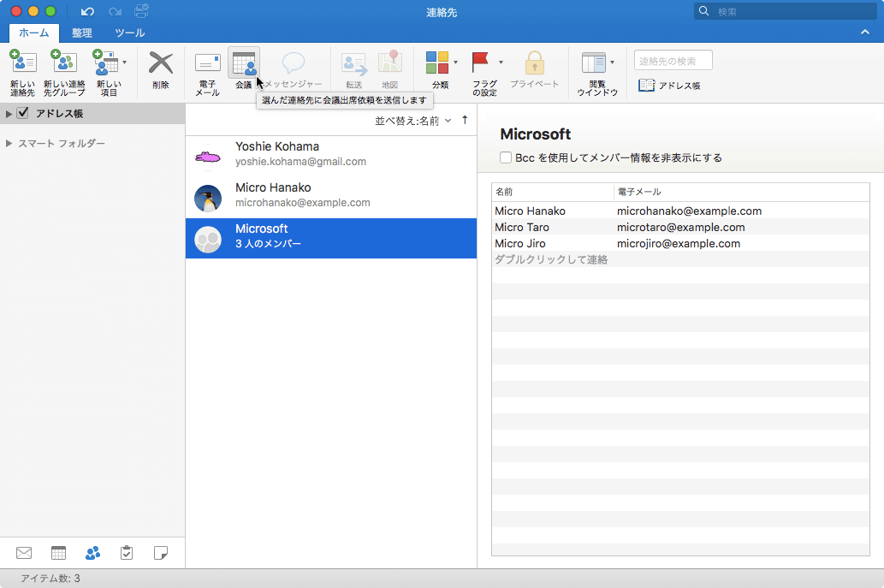This screenshot has height=588, width=884.
Task: Mark as private with プライベート lock
Action: click(x=535, y=70)
